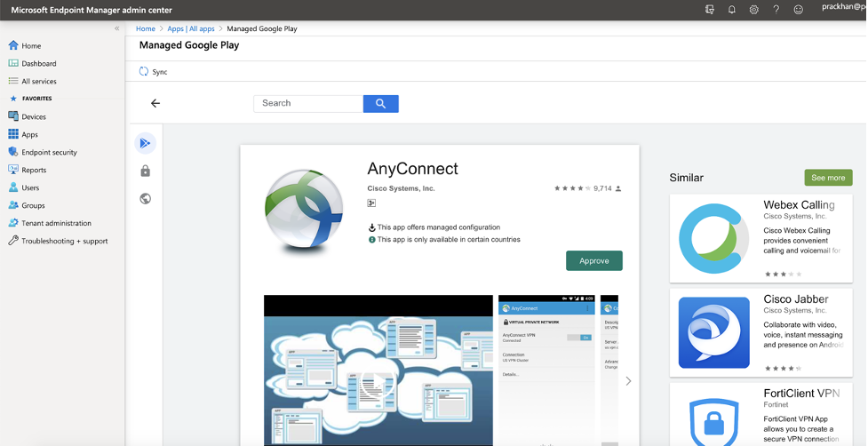Select the Google Play store icon
Image resolution: width=868 pixels, height=446 pixels.
point(145,143)
